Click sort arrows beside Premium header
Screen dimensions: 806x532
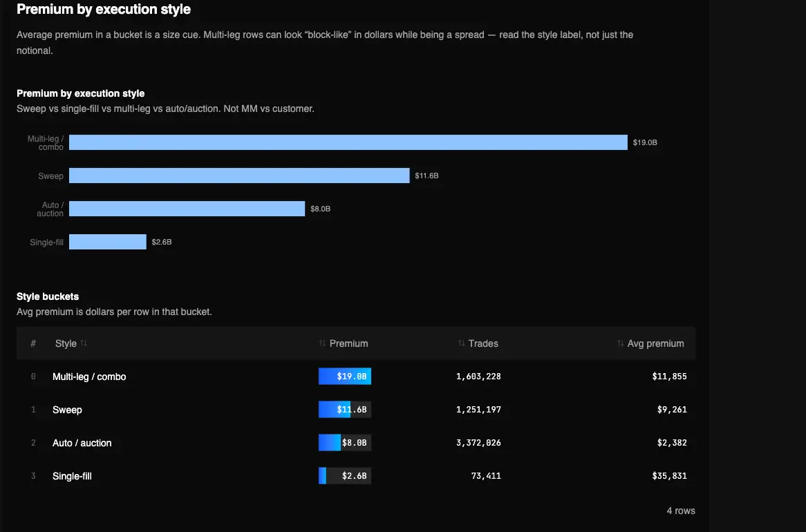tap(322, 343)
